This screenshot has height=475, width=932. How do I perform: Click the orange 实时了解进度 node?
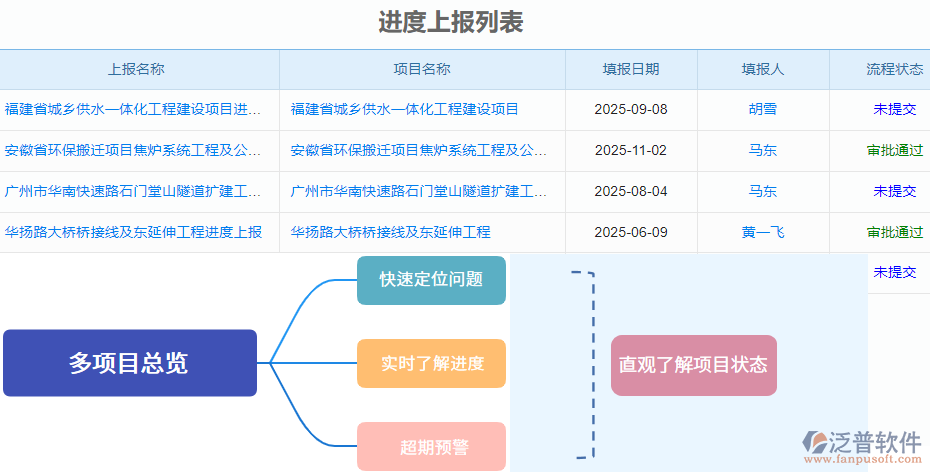coord(431,363)
